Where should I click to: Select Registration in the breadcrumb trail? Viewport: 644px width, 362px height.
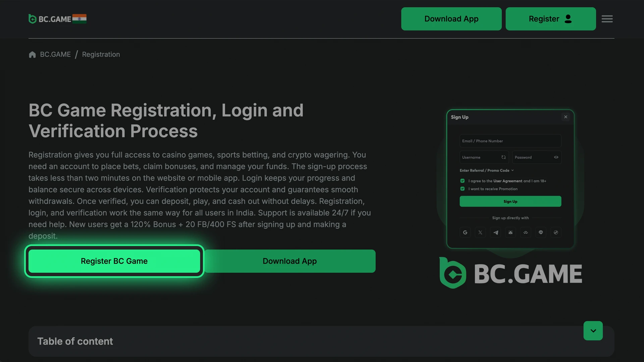[101, 54]
